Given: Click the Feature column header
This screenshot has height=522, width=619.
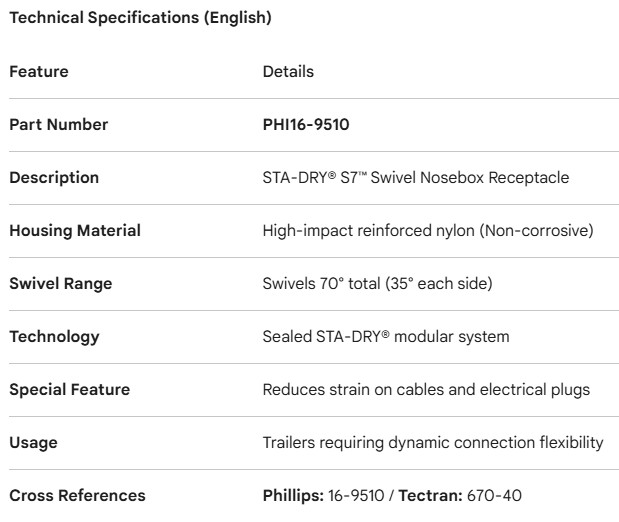Looking at the screenshot, I should tap(39, 72).
